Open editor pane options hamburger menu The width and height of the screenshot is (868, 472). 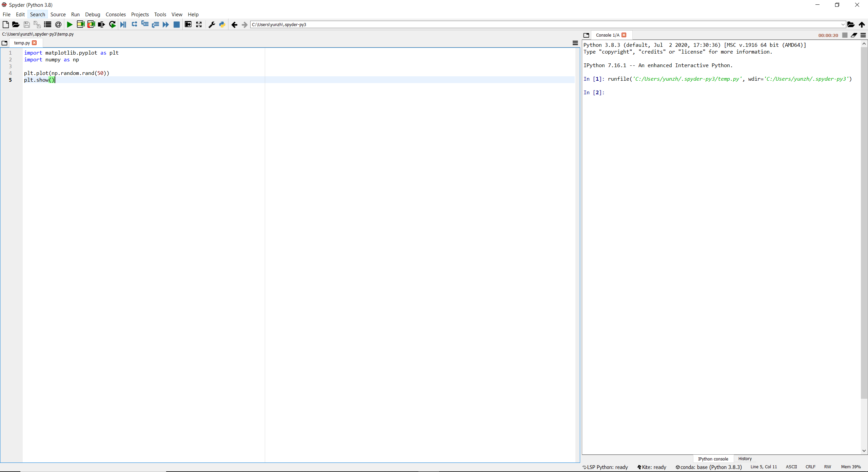pyautogui.click(x=575, y=43)
